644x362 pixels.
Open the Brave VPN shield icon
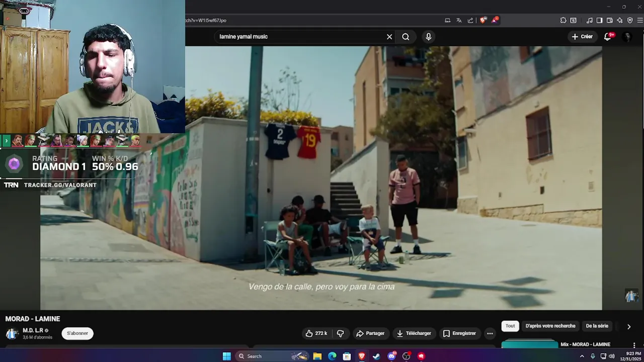pyautogui.click(x=630, y=21)
